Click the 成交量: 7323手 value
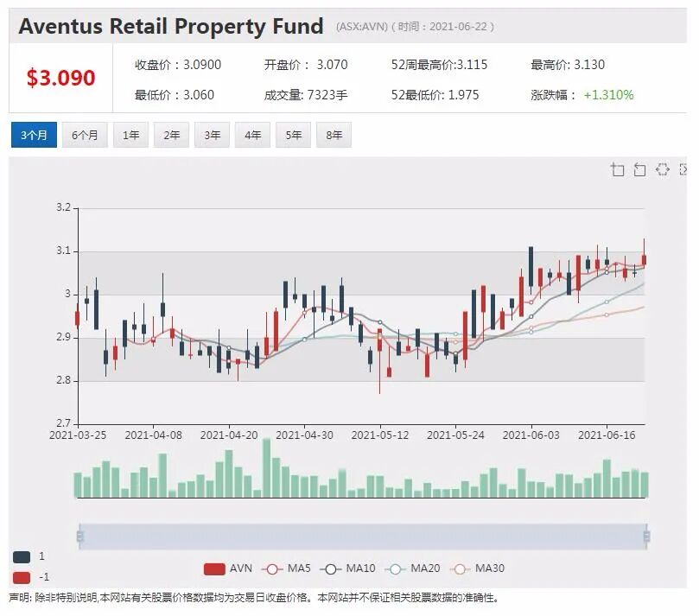The width and height of the screenshot is (699, 616). [x=306, y=95]
